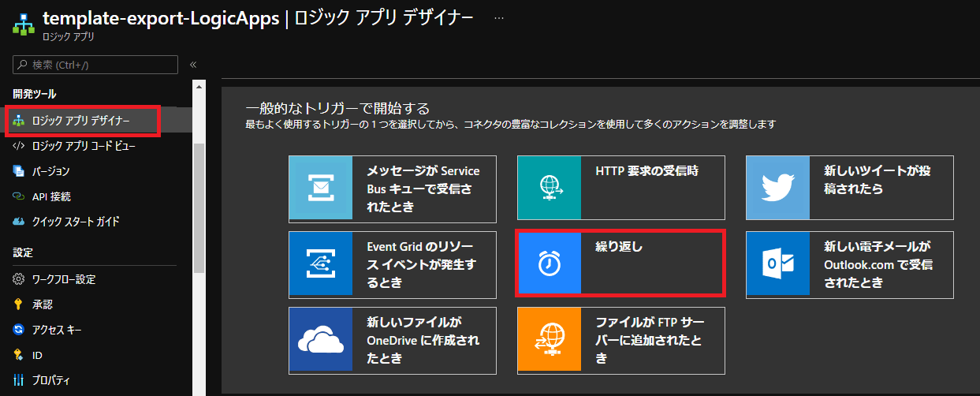Click the 設定 section label
Viewport: 980px width, 396px height.
[23, 252]
